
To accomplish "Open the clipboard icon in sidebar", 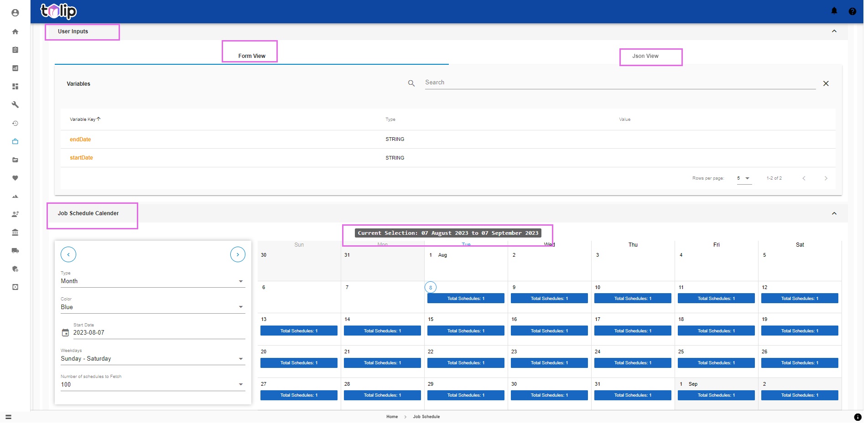I will 15,50.
